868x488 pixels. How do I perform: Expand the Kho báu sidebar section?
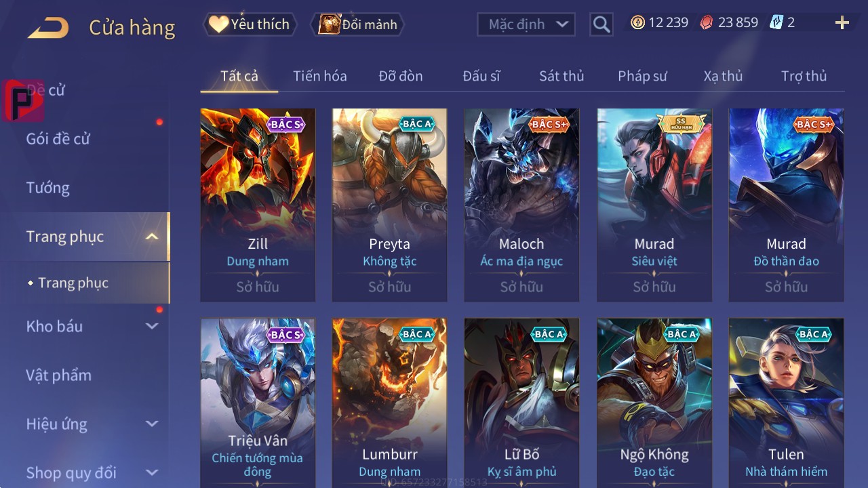click(x=152, y=326)
